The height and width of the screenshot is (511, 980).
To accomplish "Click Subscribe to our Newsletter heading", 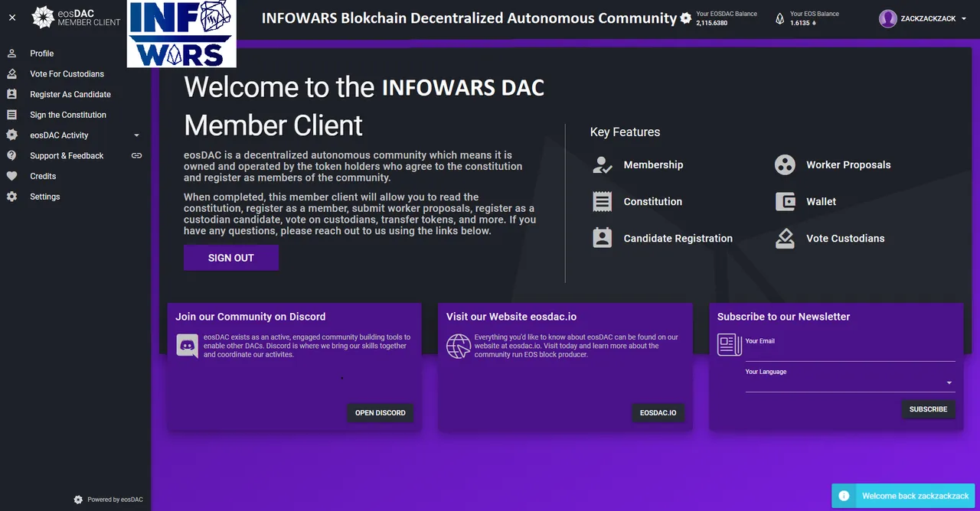I will (784, 317).
